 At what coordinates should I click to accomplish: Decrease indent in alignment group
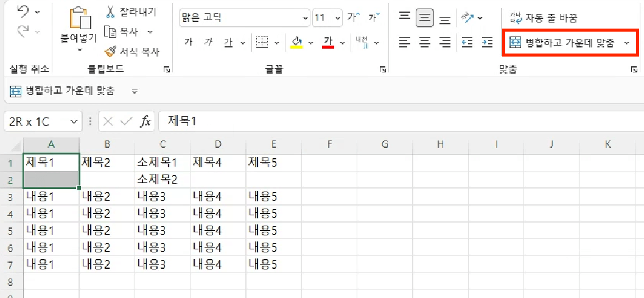pos(467,43)
